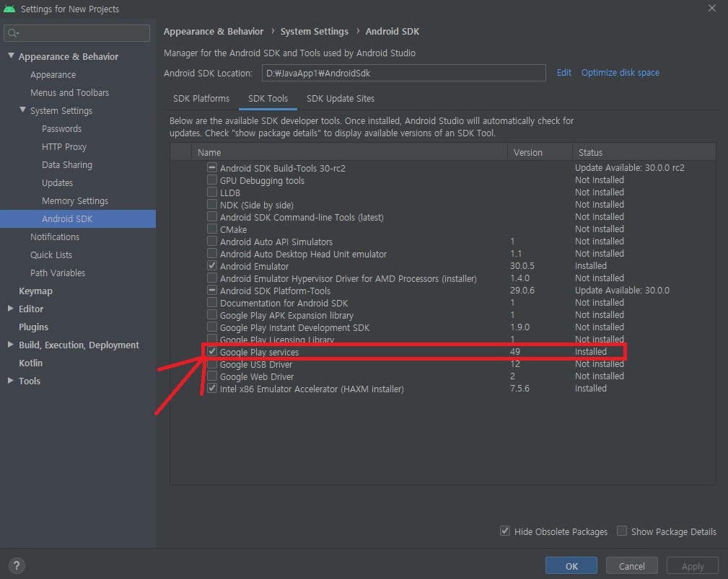Open Data Sharing settings

[x=67, y=164]
